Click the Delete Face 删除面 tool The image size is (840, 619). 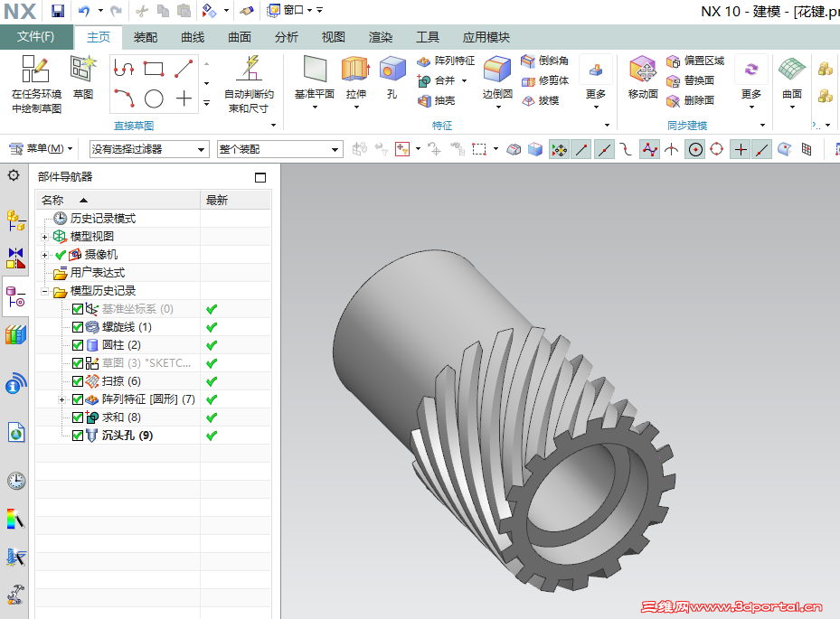pyautogui.click(x=691, y=100)
